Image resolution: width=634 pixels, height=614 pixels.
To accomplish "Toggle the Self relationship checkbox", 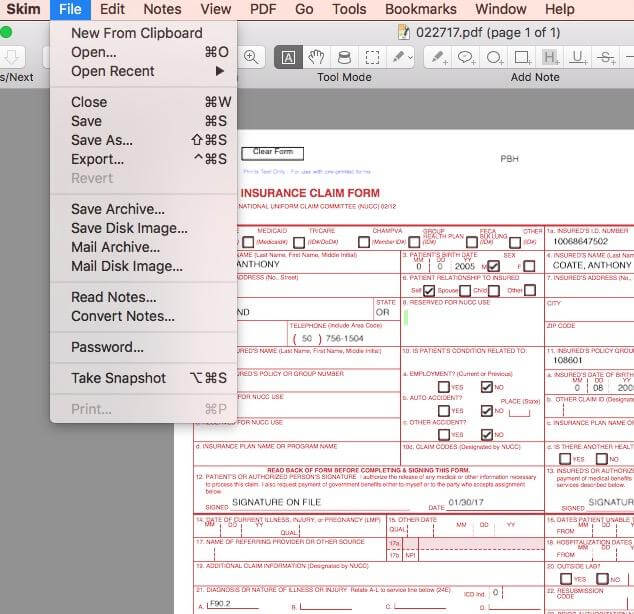I will point(429,290).
